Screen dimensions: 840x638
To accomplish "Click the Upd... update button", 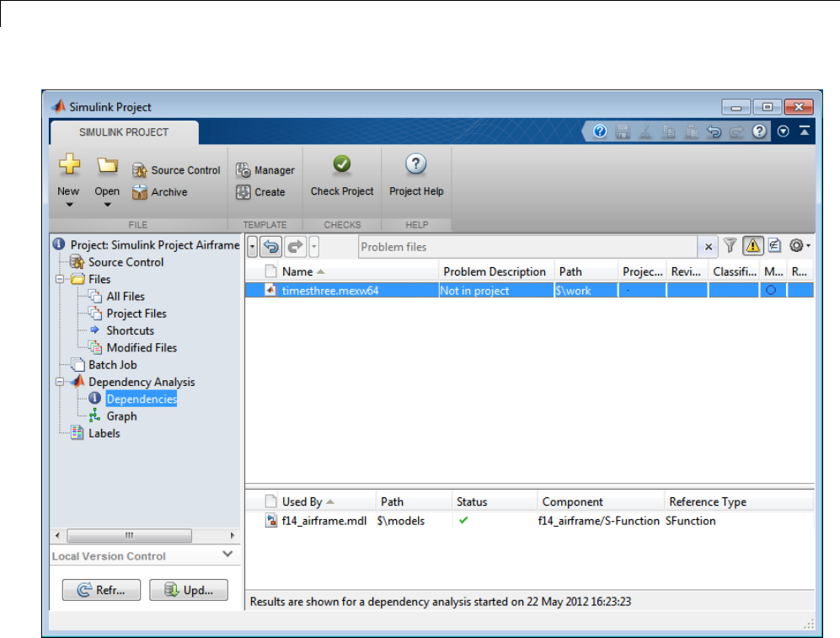I will coord(189,590).
